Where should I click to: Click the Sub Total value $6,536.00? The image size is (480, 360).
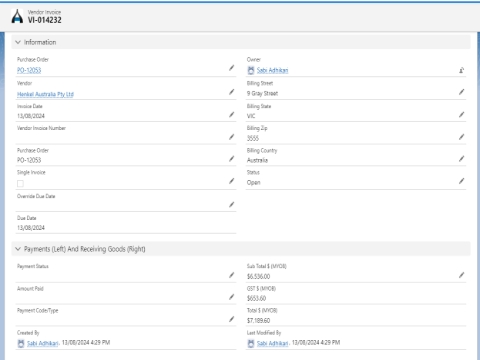258,276
